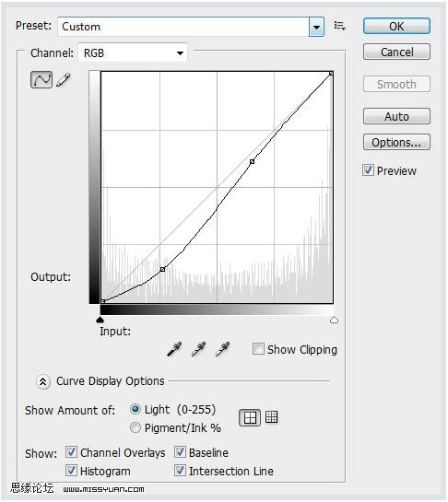The height and width of the screenshot is (502, 448).
Task: Pick the gray point eyedropper
Action: click(198, 349)
